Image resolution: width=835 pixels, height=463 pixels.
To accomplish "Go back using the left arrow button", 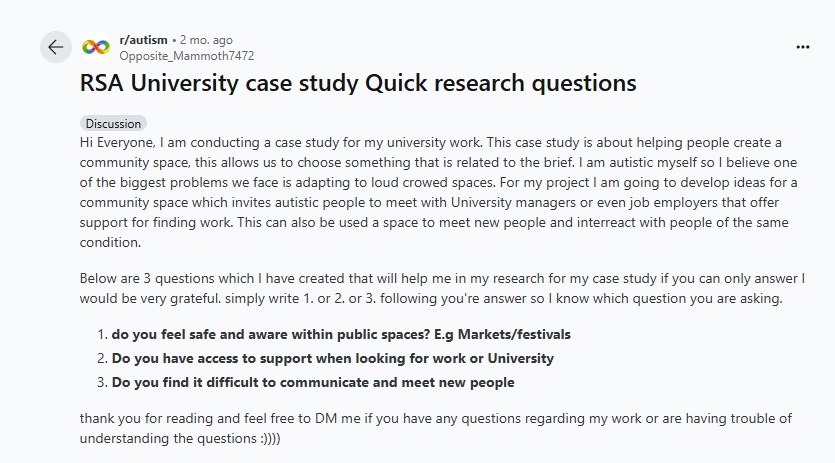I will 55,47.
